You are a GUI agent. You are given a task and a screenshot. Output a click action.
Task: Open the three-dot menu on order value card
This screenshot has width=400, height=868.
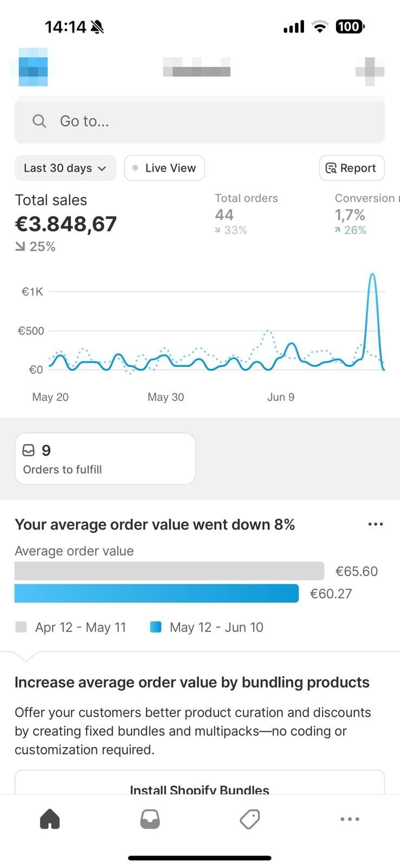376,524
